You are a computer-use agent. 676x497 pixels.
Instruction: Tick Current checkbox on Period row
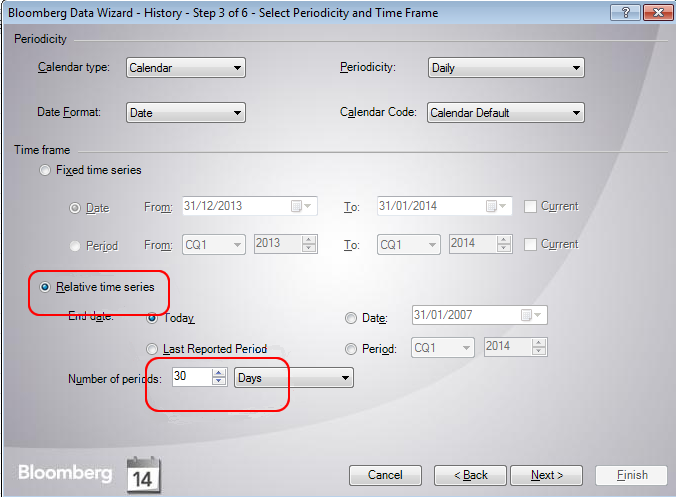(530, 244)
